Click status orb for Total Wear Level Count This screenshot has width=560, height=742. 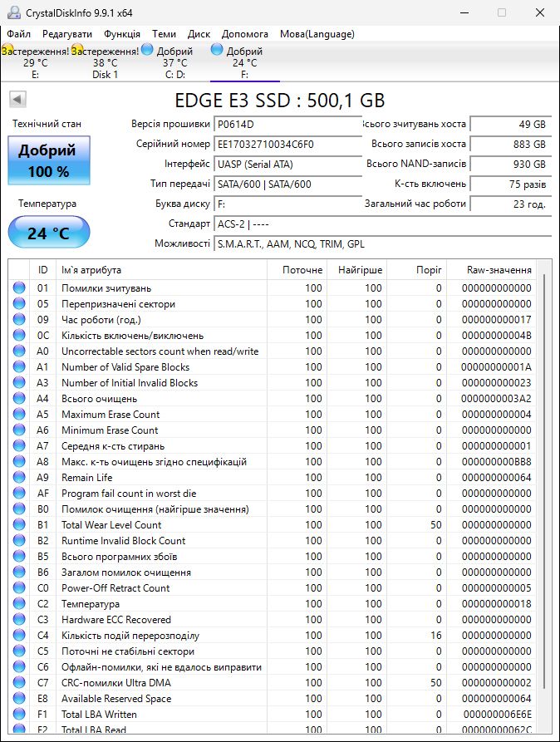coord(19,524)
